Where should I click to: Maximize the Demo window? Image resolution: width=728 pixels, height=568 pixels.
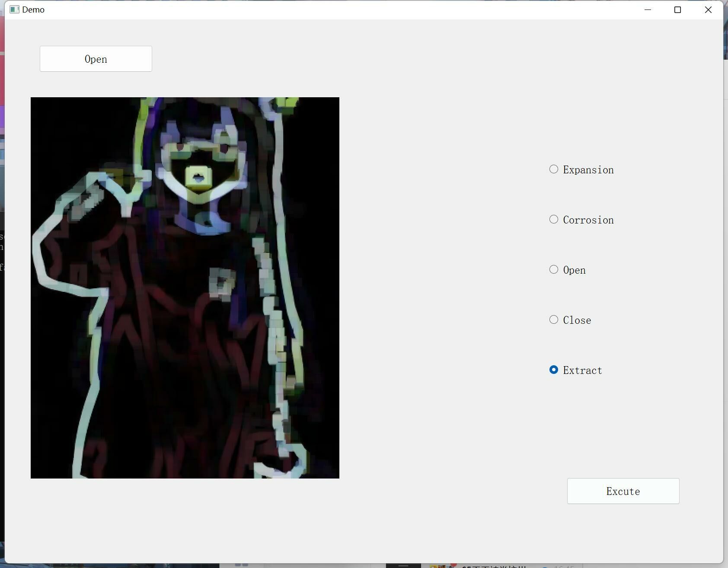pyautogui.click(x=677, y=10)
